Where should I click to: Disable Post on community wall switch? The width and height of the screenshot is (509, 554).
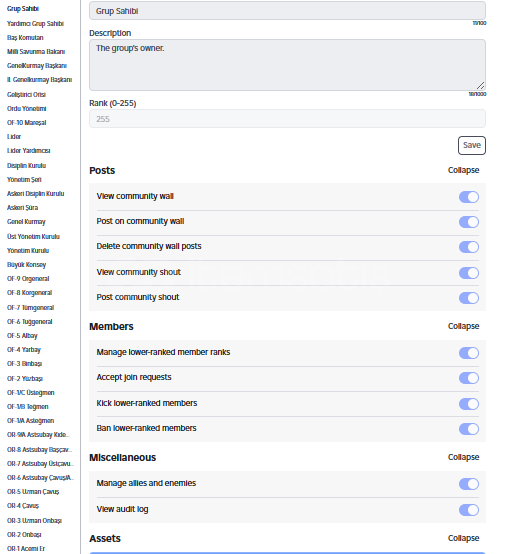[x=469, y=222]
